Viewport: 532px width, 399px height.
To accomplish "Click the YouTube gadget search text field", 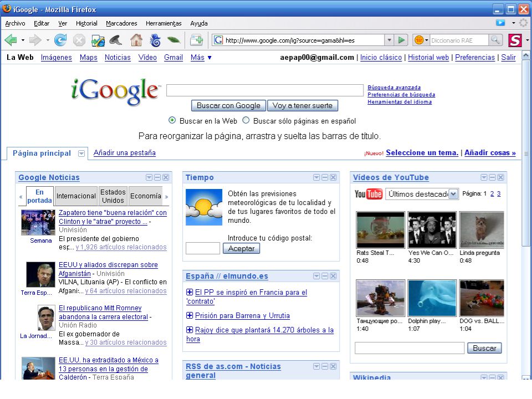I will [x=409, y=348].
